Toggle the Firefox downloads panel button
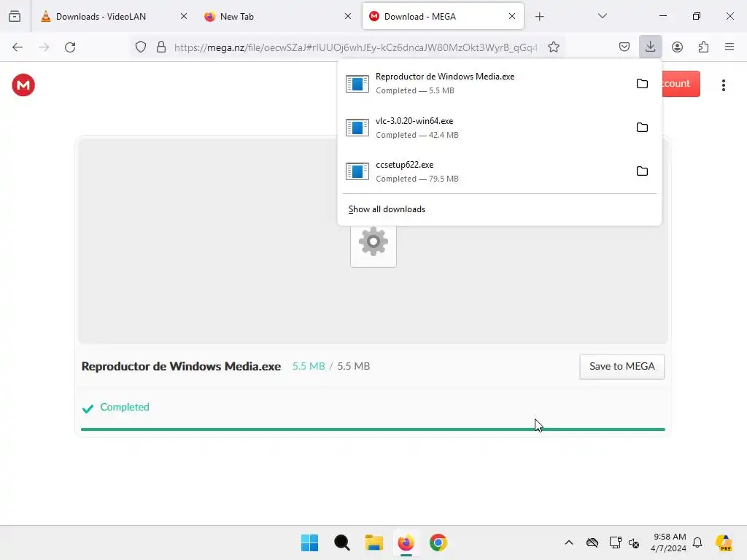Viewport: 747px width, 560px height. click(650, 47)
